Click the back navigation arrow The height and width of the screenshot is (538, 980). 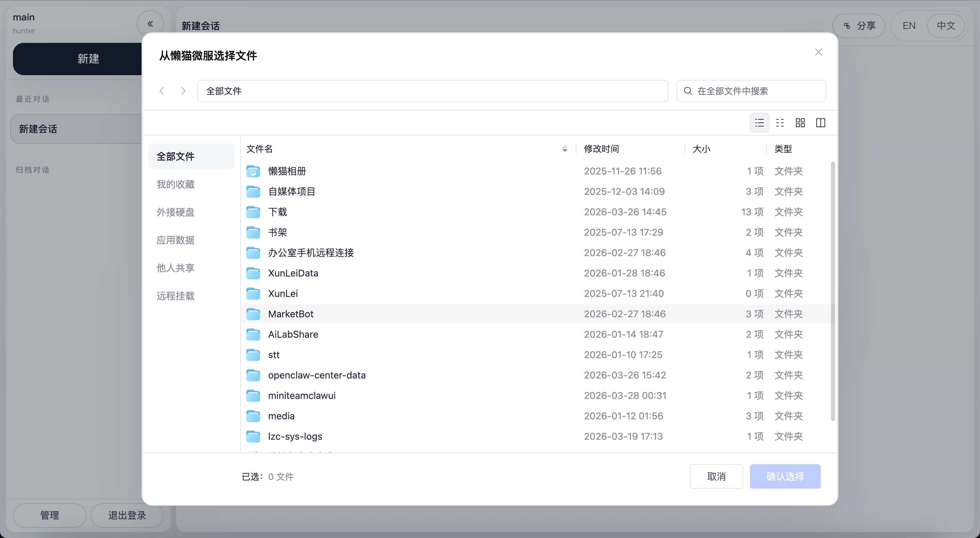pyautogui.click(x=162, y=91)
